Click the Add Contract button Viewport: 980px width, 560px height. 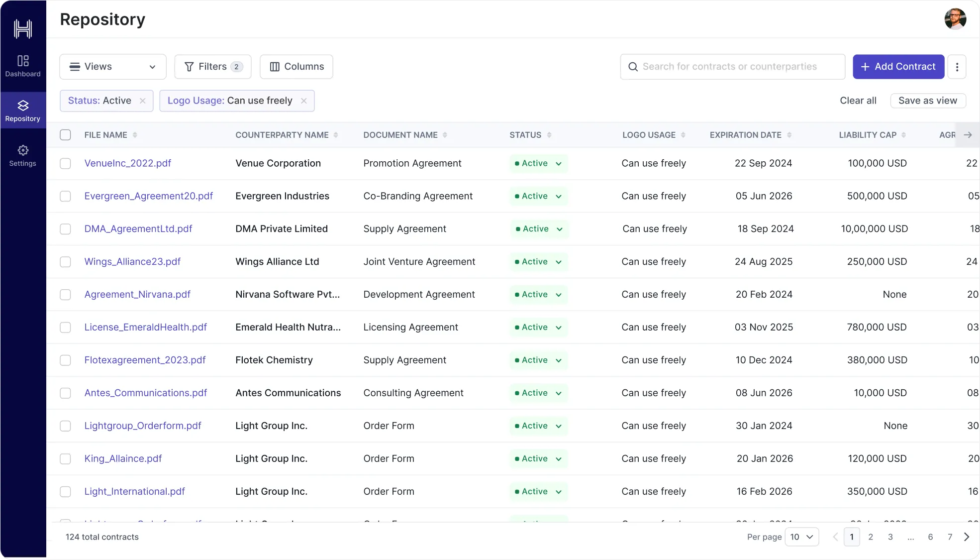click(898, 66)
